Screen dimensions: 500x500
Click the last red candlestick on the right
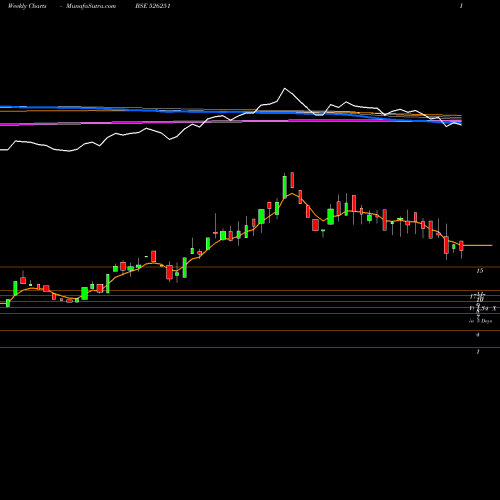pyautogui.click(x=462, y=246)
